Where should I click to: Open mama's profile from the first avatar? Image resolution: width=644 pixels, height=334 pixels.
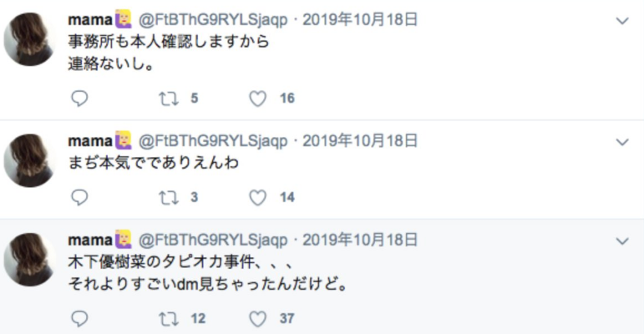point(29,38)
